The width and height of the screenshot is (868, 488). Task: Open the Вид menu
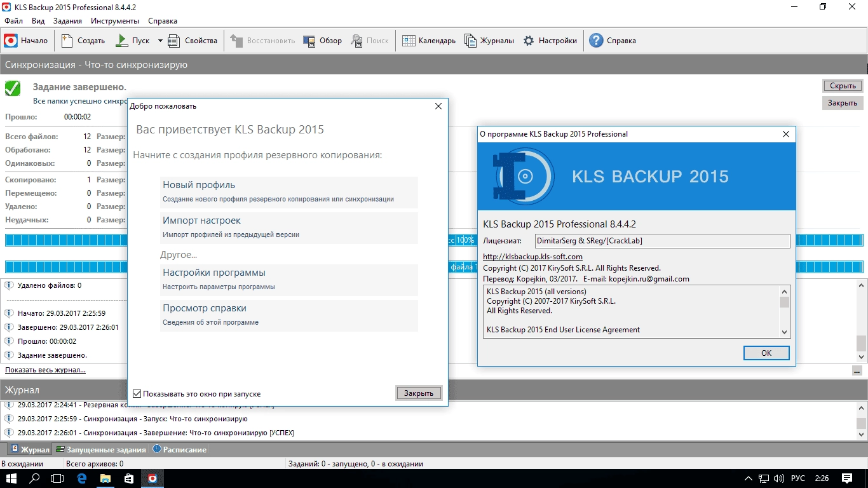click(x=38, y=21)
